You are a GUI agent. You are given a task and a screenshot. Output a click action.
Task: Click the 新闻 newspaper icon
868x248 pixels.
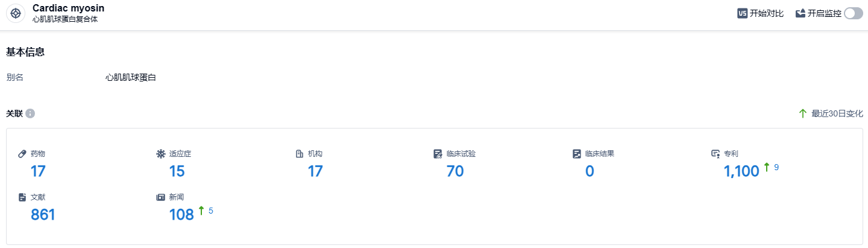(160, 197)
